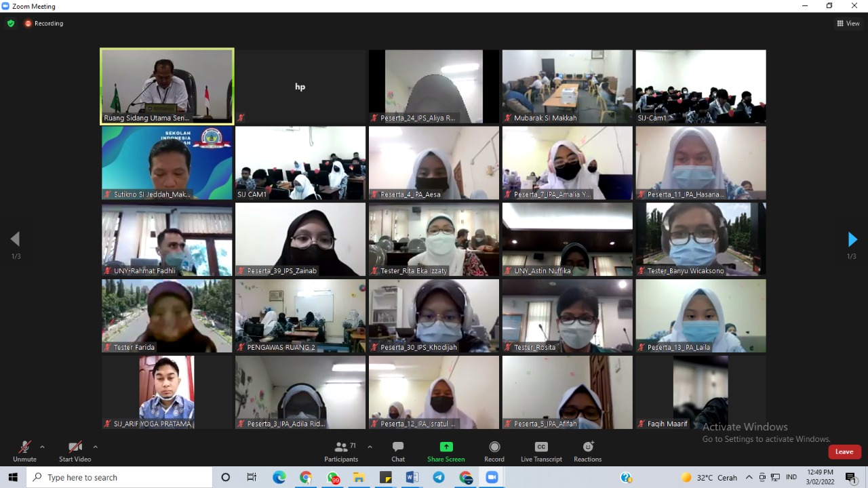The width and height of the screenshot is (868, 488).
Task: Open the Chat panel
Action: tap(398, 451)
